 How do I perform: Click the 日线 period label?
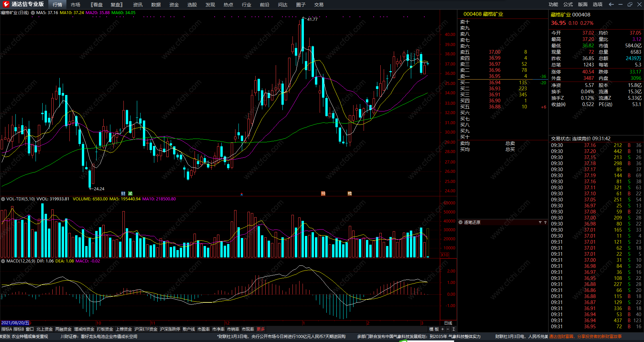(x=448, y=323)
